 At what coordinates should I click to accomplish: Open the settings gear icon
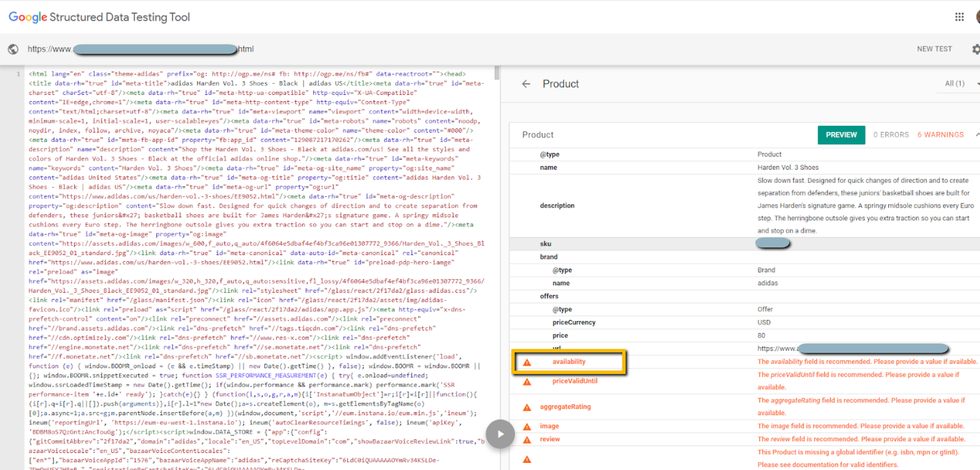(976, 49)
